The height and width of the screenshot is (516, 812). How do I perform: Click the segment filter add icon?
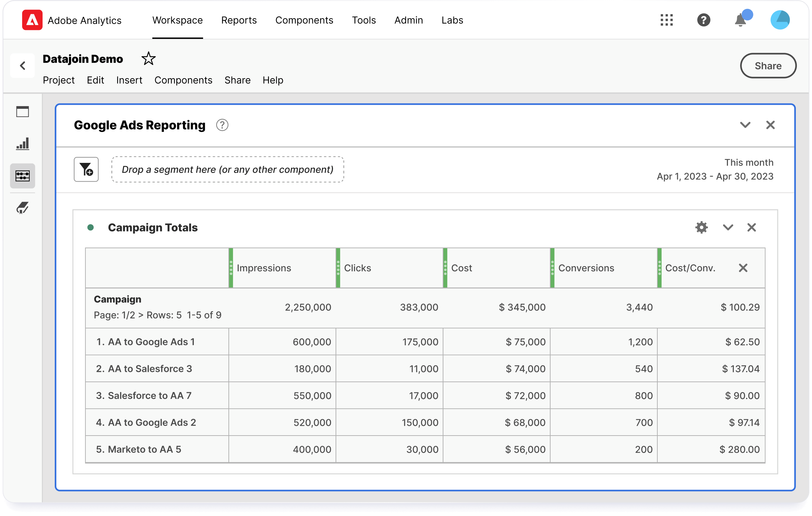86,169
